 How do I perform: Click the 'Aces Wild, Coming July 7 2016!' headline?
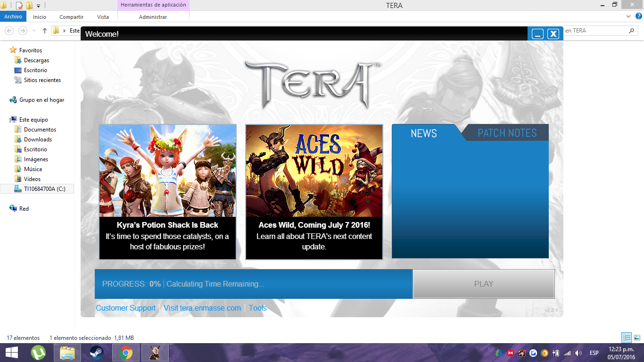click(x=314, y=225)
